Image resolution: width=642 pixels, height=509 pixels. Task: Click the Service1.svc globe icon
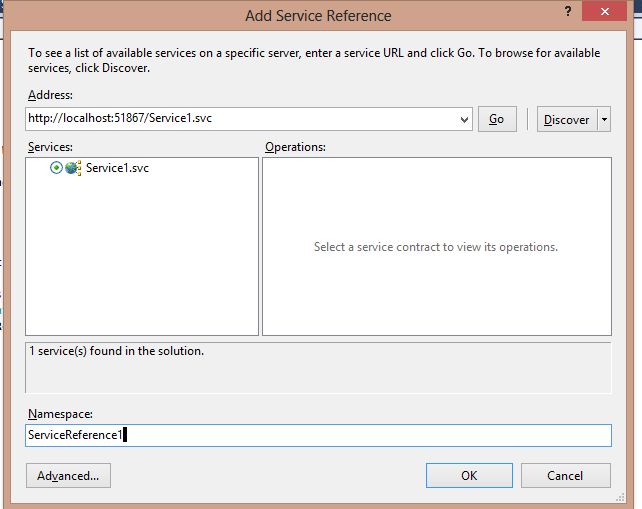[x=73, y=168]
